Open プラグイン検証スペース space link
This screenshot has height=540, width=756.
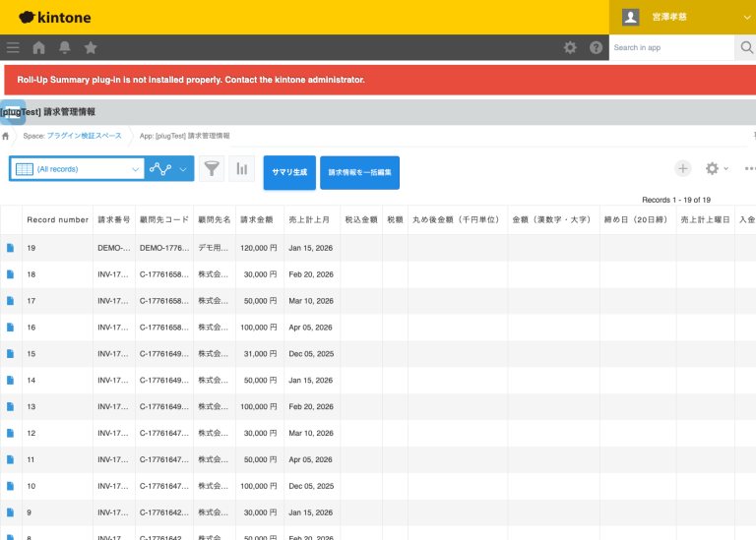pyautogui.click(x=84, y=136)
